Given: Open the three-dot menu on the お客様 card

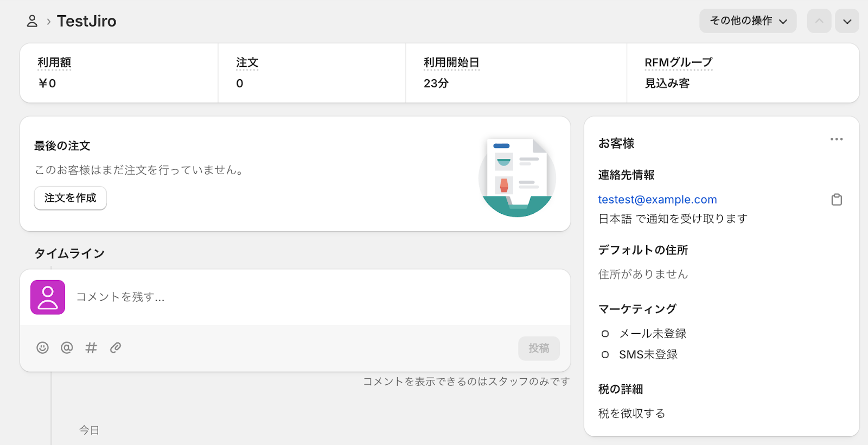Looking at the screenshot, I should 837,139.
